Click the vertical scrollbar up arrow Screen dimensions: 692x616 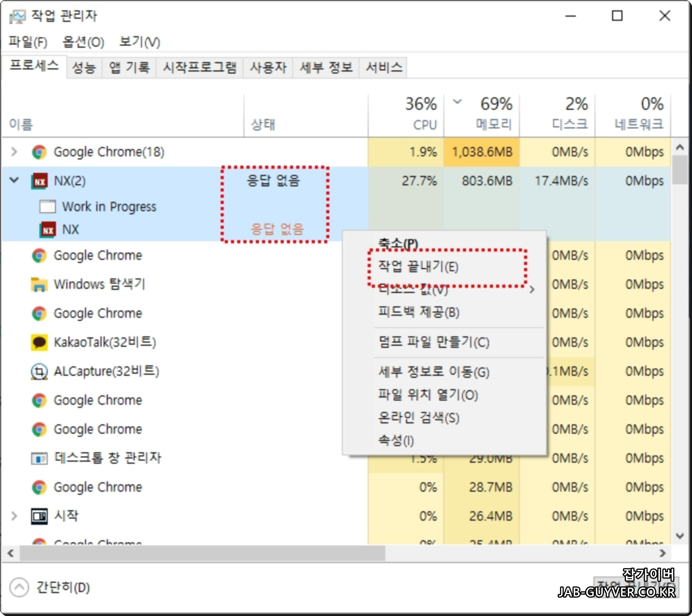click(680, 147)
